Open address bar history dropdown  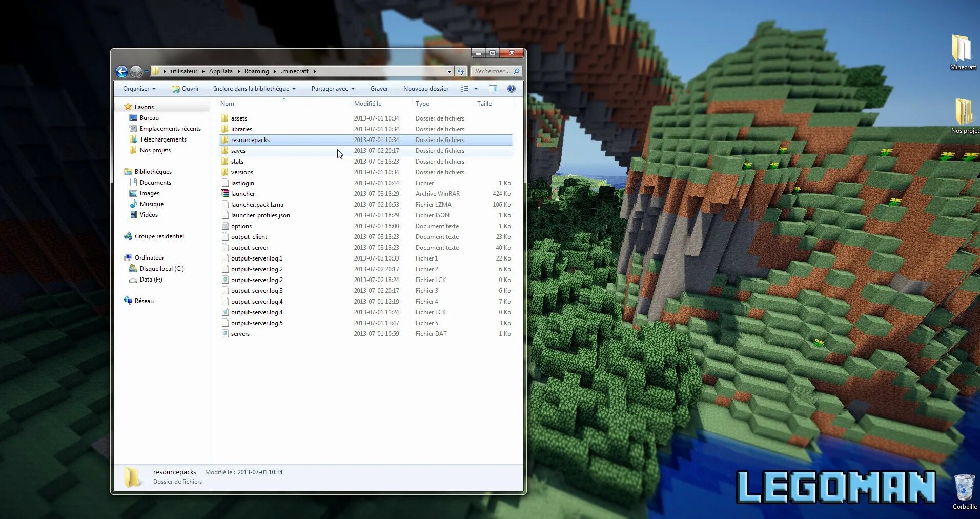[x=449, y=71]
